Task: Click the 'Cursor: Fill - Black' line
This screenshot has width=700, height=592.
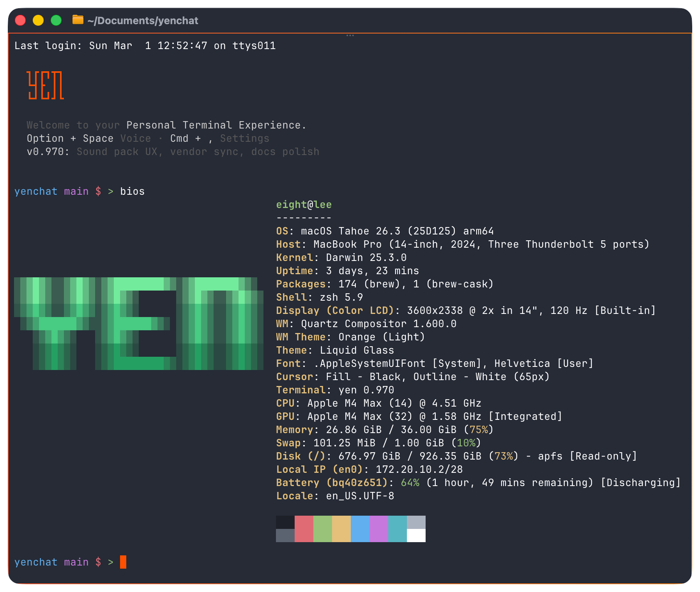Action: coord(413,377)
